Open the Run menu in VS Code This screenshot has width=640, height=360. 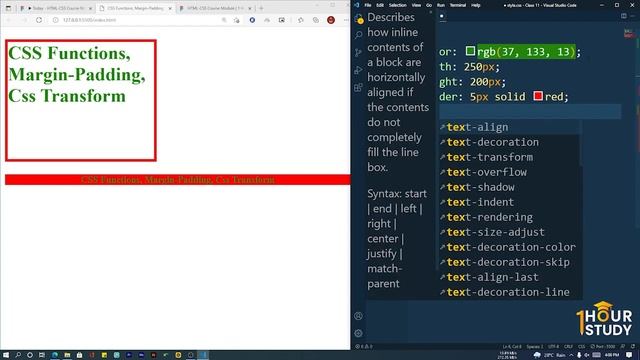click(441, 5)
